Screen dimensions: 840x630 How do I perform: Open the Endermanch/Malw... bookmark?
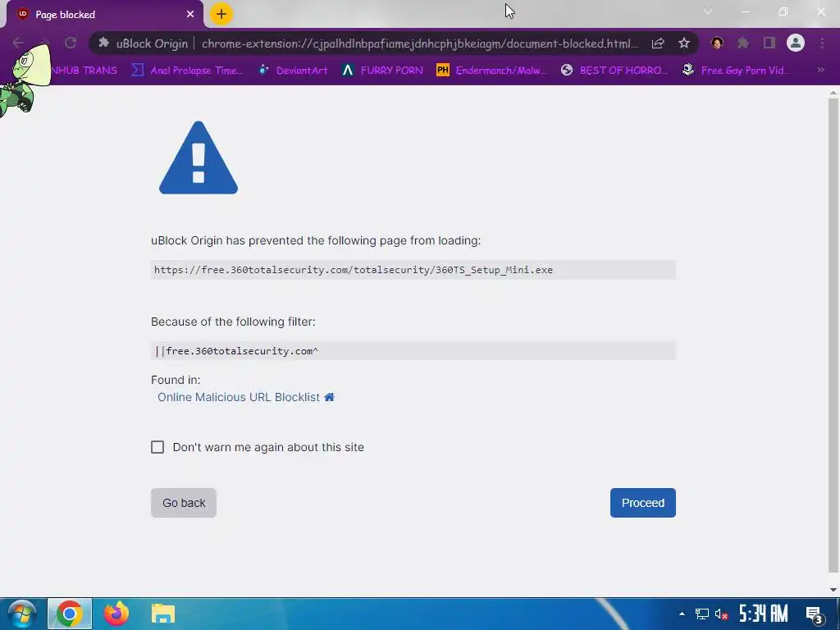click(x=492, y=71)
